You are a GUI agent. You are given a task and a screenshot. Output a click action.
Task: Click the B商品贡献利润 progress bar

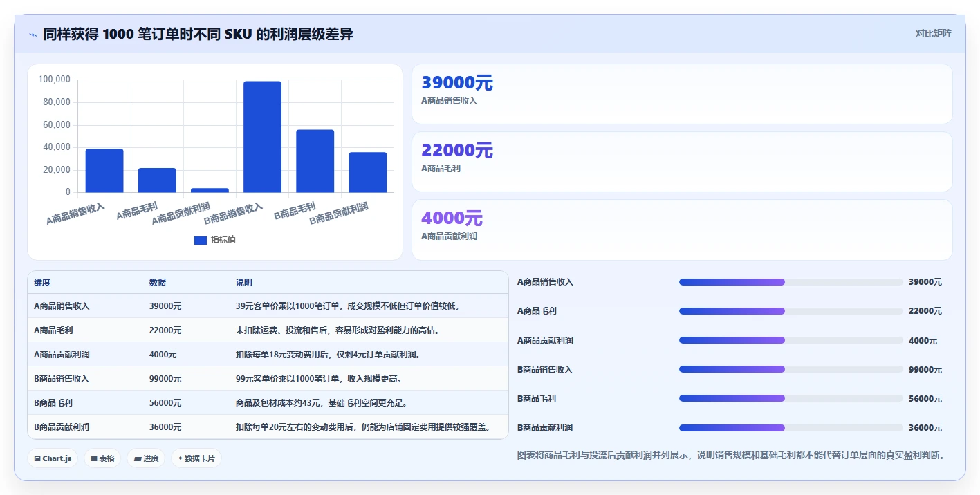click(791, 427)
